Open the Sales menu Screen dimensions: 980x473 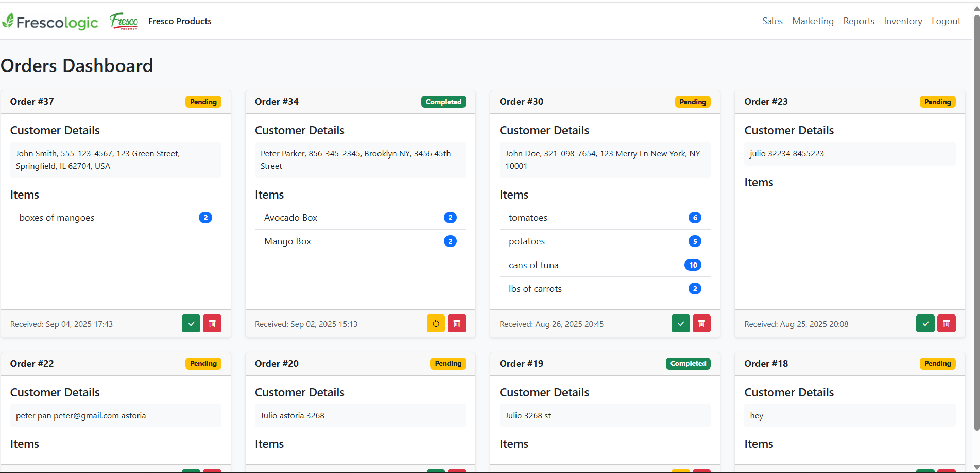coord(772,21)
